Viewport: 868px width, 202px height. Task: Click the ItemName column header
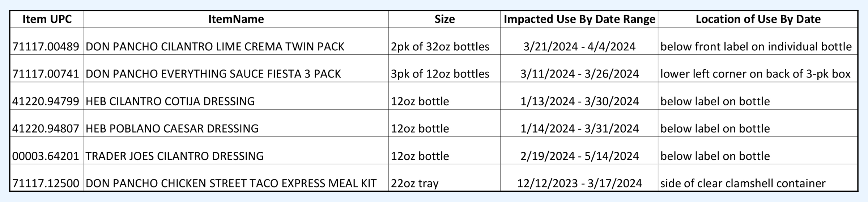pos(236,19)
